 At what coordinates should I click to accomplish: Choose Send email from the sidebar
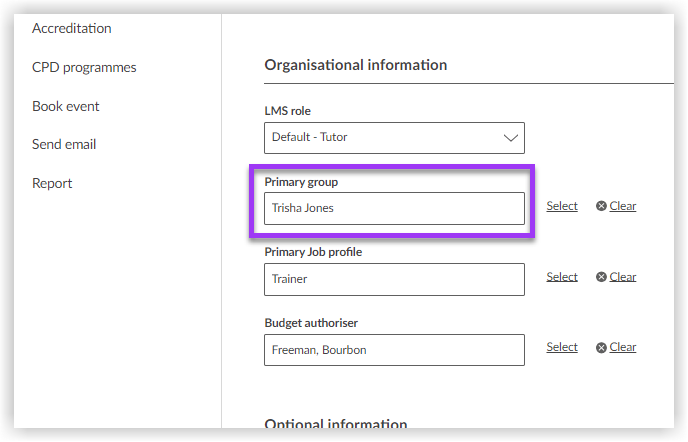(x=64, y=144)
